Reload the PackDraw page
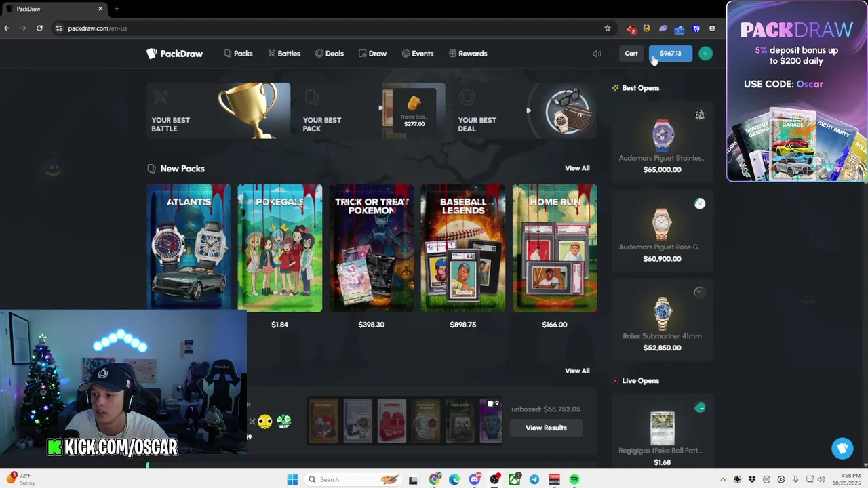This screenshot has width=868, height=488. tap(39, 28)
